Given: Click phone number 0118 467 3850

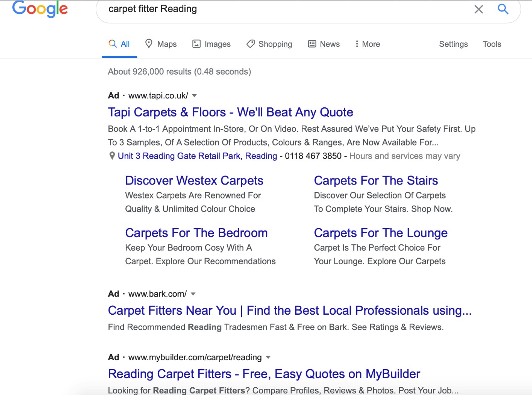Looking at the screenshot, I should pyautogui.click(x=313, y=156).
